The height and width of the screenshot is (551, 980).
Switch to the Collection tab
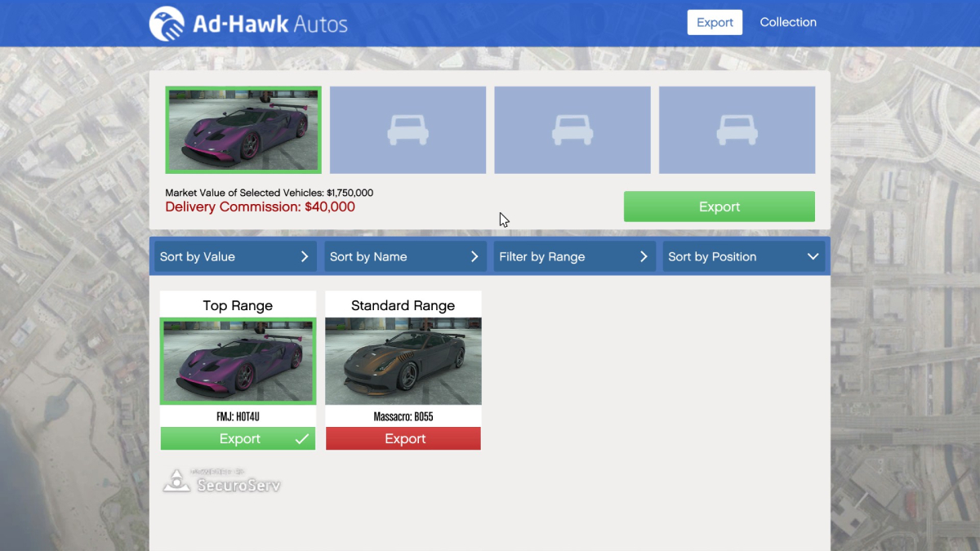(788, 22)
